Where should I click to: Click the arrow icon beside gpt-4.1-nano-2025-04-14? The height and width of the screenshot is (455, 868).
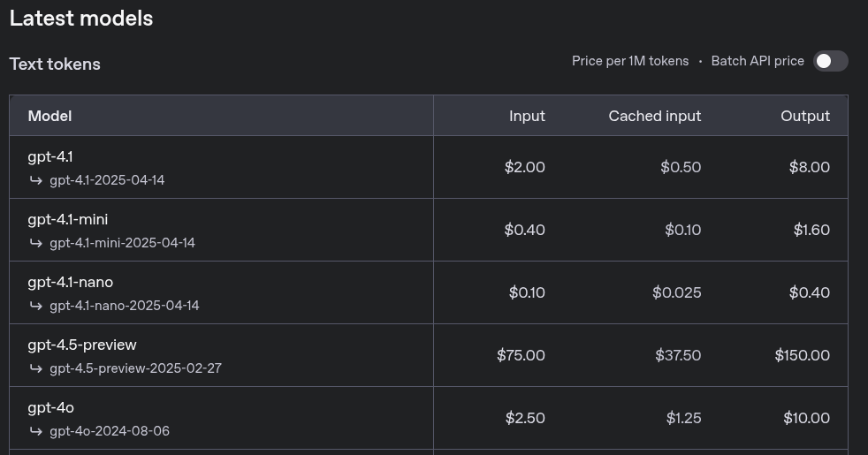(36, 306)
